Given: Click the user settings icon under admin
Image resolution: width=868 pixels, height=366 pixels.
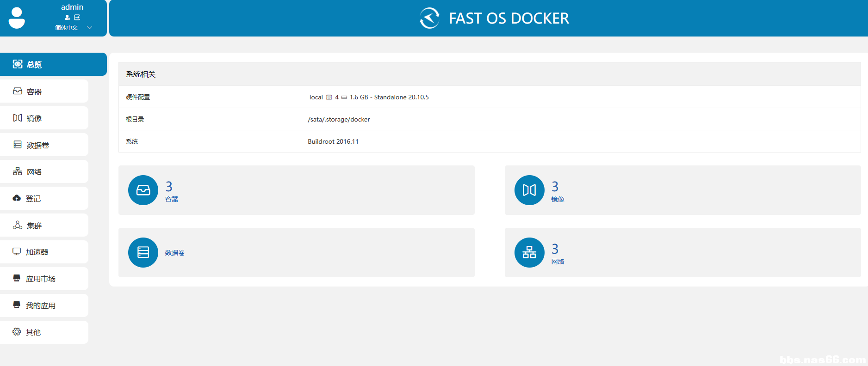Looking at the screenshot, I should pos(68,18).
